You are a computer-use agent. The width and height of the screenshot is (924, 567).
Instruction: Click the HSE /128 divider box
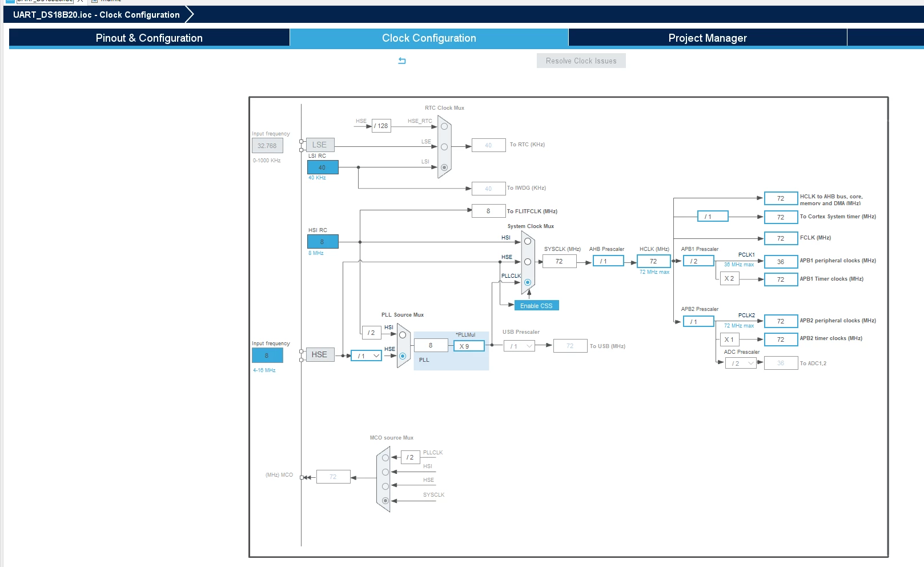[x=381, y=126]
